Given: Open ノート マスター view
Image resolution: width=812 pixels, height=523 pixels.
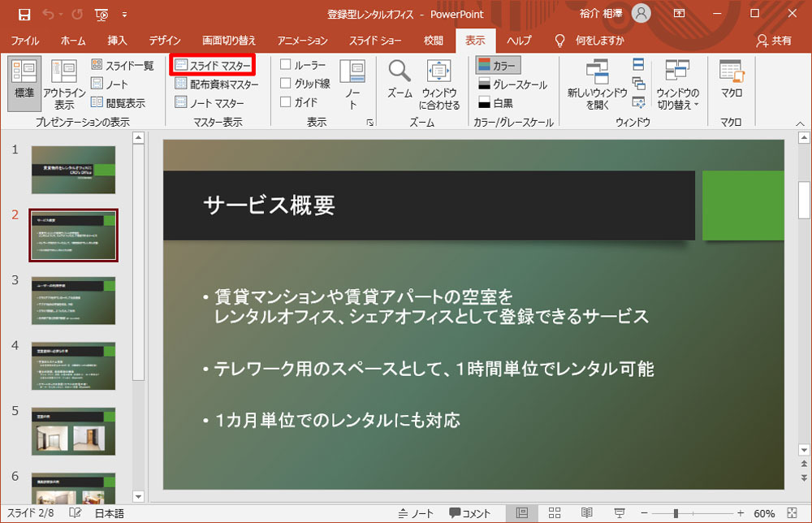Looking at the screenshot, I should coord(209,103).
